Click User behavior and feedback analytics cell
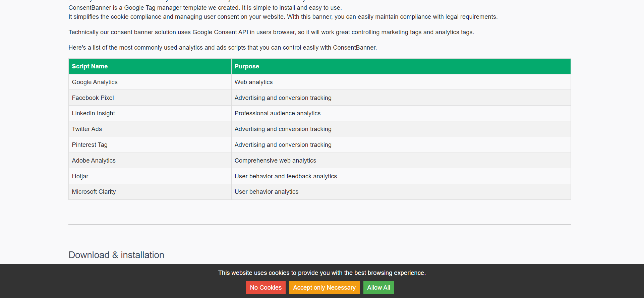Viewport: 644px width, 298px height. (401, 176)
